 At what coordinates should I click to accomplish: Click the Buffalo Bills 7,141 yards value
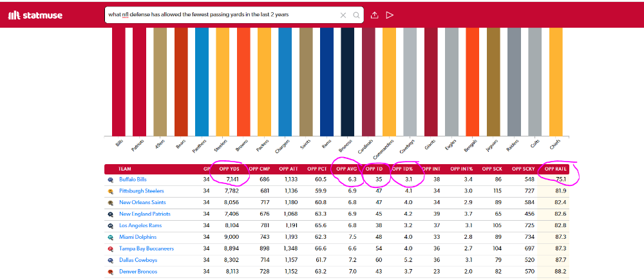[x=232, y=180]
